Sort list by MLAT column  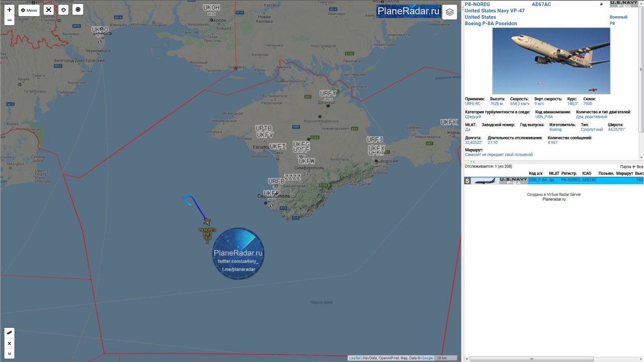tap(554, 173)
